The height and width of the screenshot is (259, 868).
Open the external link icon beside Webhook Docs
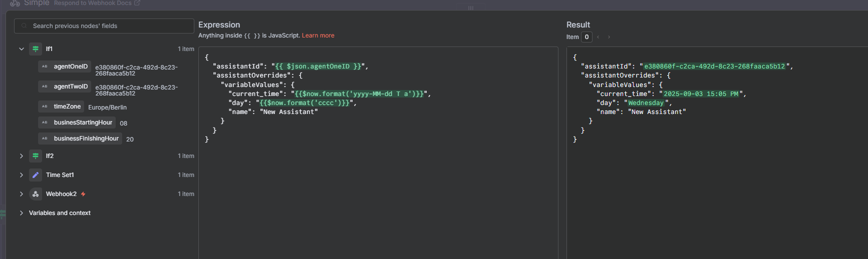point(137,3)
